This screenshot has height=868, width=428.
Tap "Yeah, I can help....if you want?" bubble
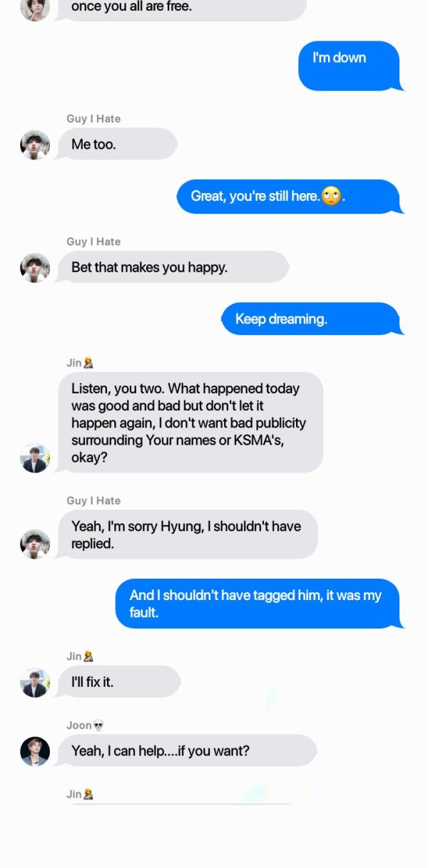187,750
